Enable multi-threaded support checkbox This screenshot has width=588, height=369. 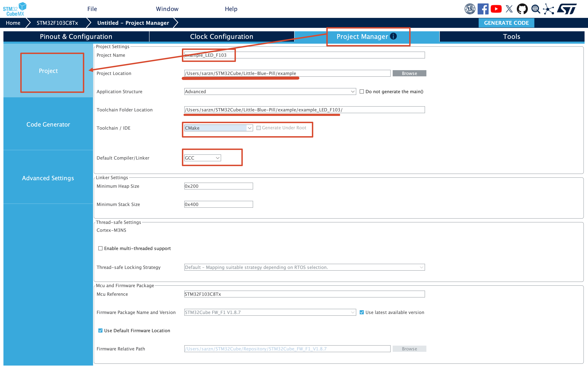point(100,248)
